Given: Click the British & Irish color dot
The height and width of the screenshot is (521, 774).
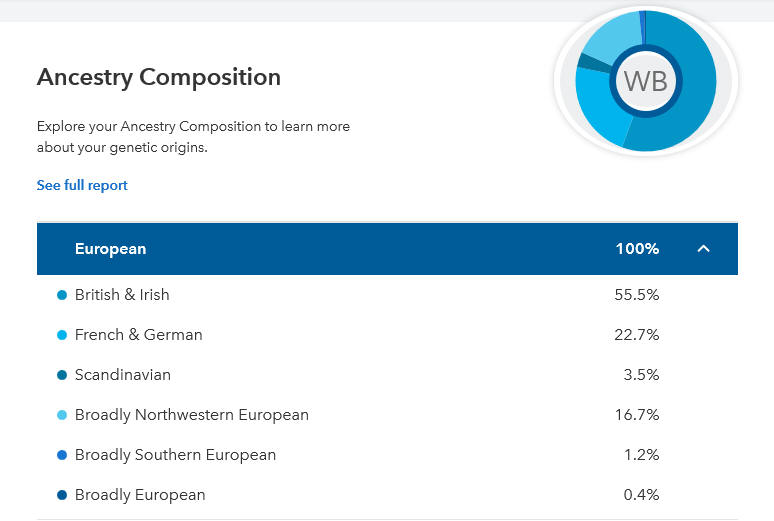Looking at the screenshot, I should click(62, 295).
